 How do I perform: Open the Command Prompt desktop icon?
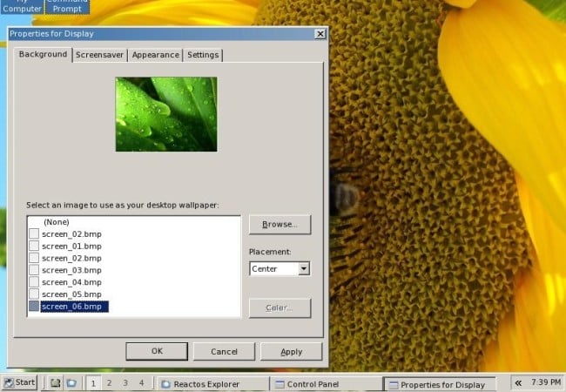pyautogui.click(x=67, y=6)
